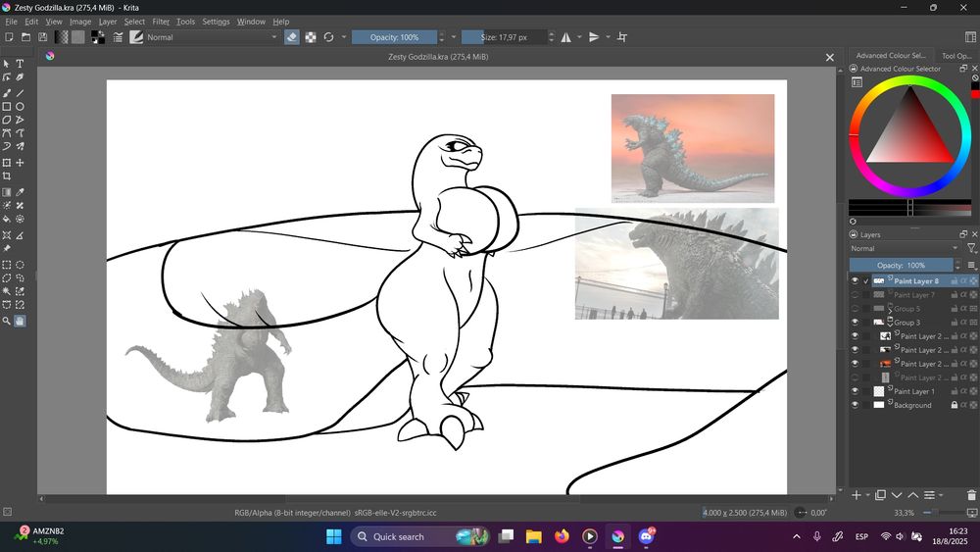This screenshot has height=552, width=980.
Task: Select the Text tool in toolbox
Action: pos(20,64)
